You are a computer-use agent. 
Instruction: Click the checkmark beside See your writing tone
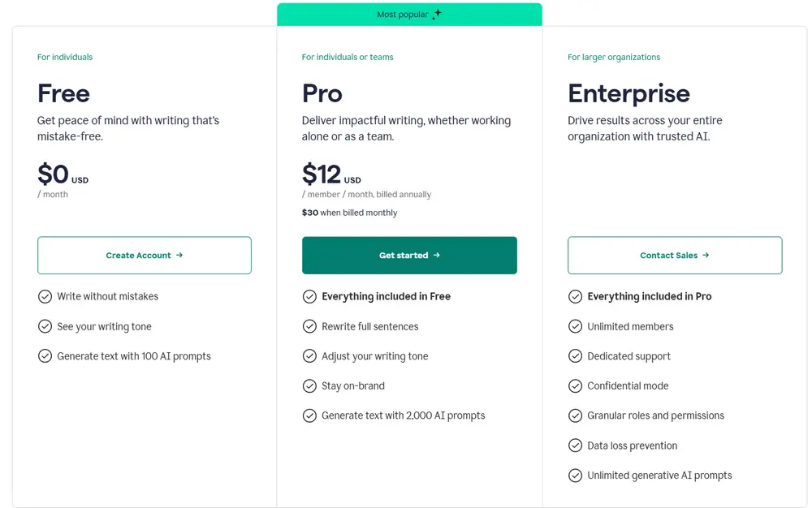tap(45, 326)
